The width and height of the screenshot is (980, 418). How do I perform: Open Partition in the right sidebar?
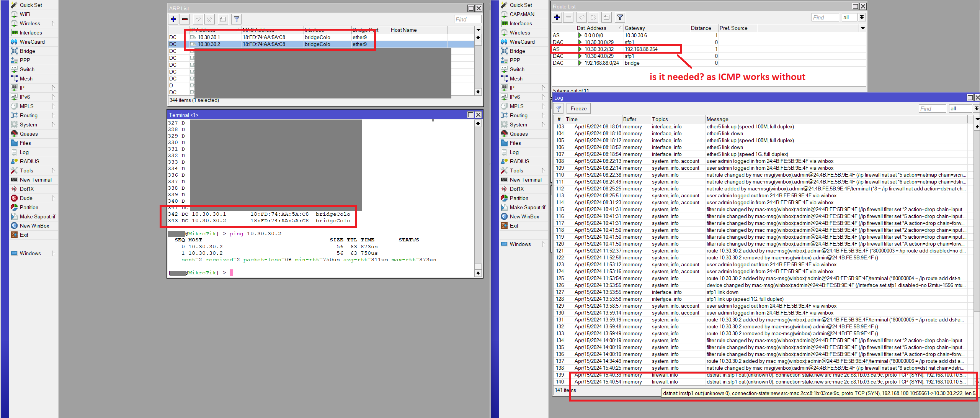click(519, 198)
